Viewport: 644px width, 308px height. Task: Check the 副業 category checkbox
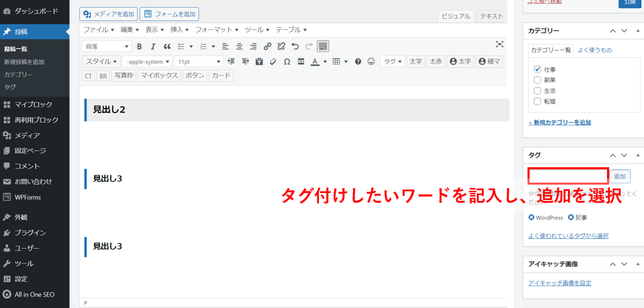click(x=537, y=80)
